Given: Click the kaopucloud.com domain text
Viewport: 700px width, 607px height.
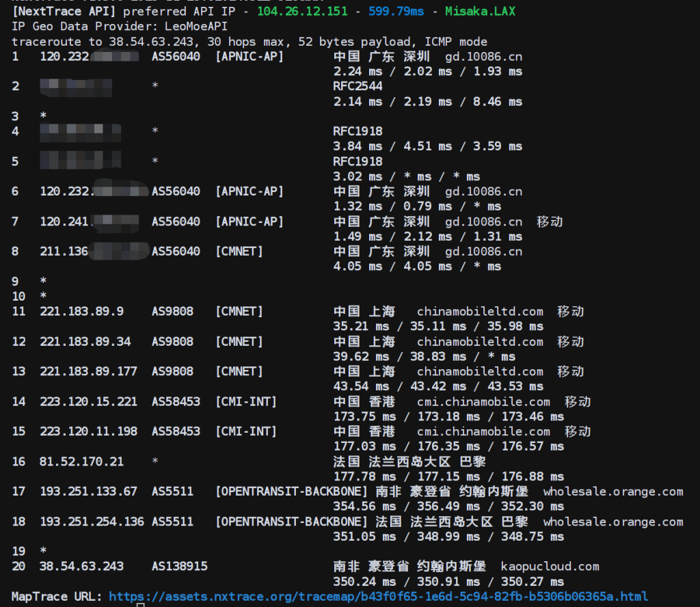Looking at the screenshot, I should click(x=550, y=567).
